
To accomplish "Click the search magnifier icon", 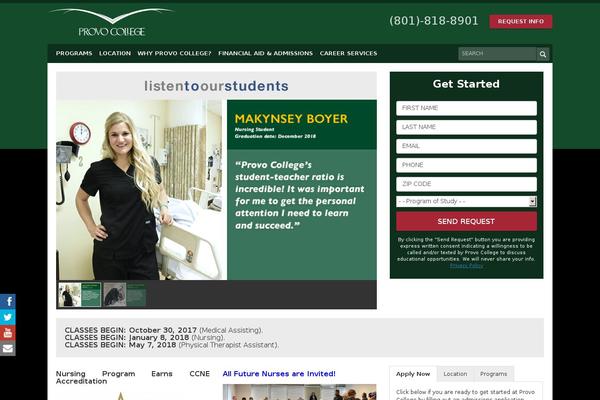I will 543,54.
